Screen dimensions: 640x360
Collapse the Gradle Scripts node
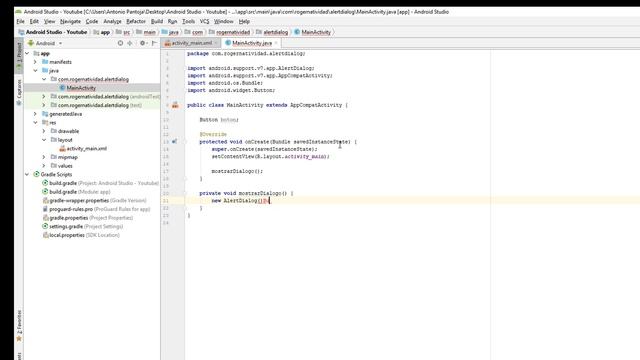tap(27, 174)
